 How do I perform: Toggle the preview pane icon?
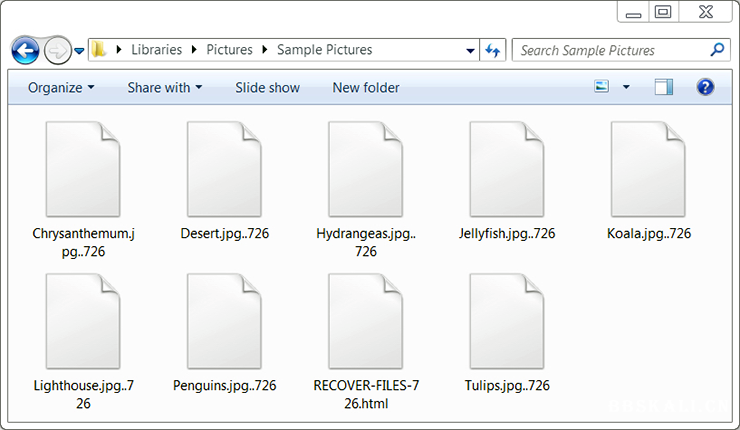pos(664,87)
